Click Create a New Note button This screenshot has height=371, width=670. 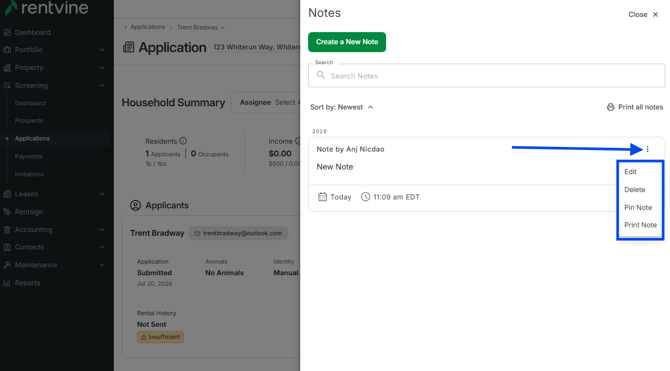347,42
